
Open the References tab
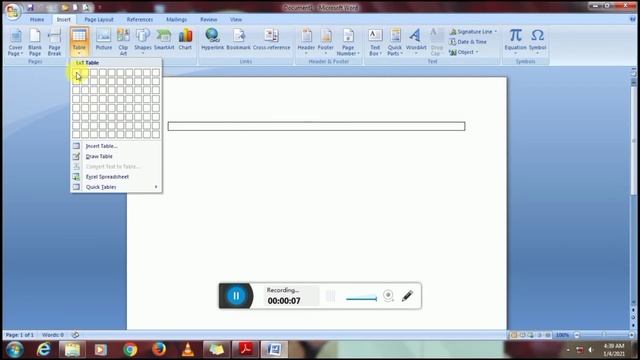(x=140, y=19)
